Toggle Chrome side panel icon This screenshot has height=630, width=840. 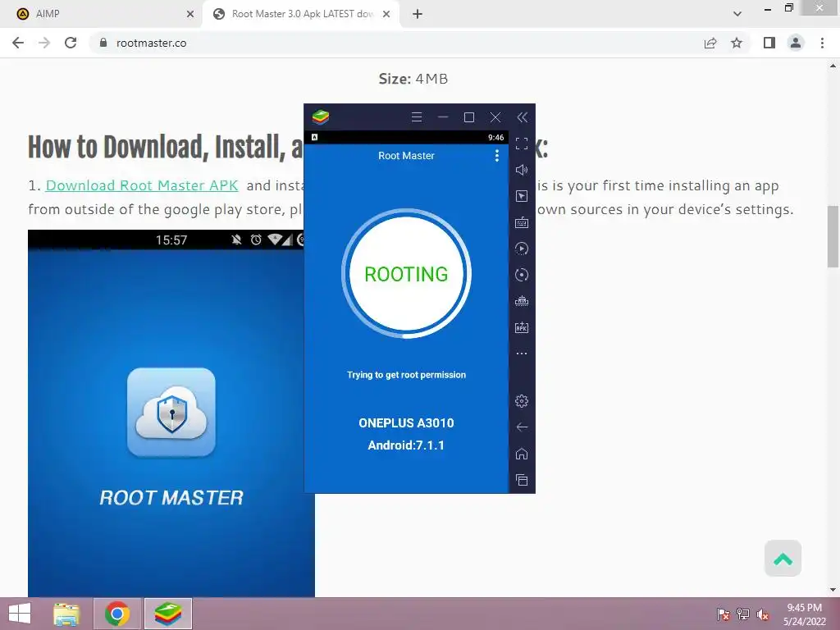click(769, 43)
